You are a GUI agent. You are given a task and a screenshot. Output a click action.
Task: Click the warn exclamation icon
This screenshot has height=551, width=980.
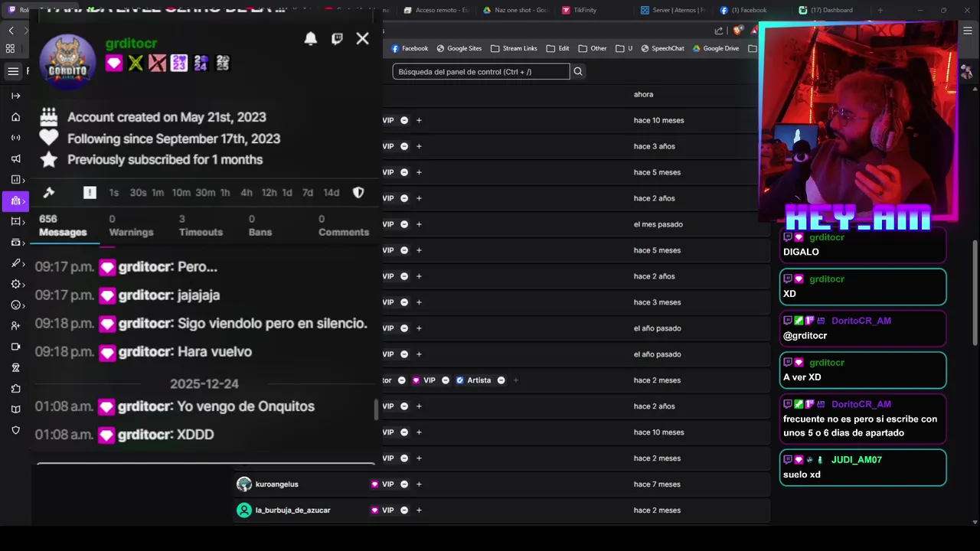[90, 192]
